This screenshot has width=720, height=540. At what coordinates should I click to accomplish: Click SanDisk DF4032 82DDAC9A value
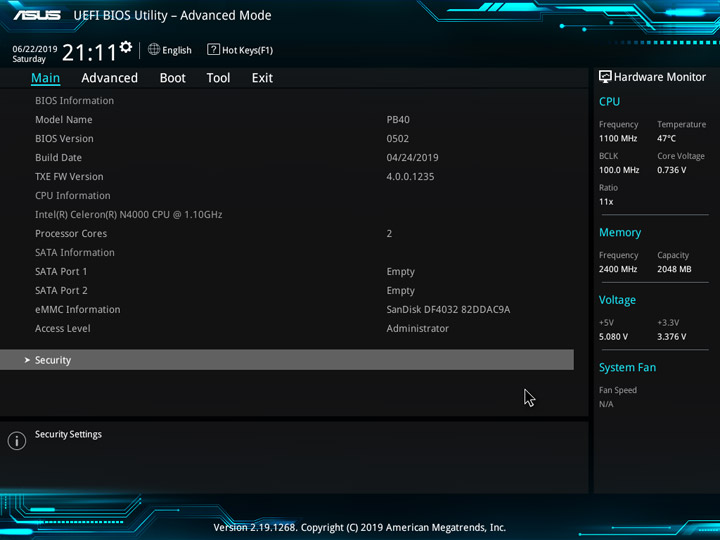(448, 309)
